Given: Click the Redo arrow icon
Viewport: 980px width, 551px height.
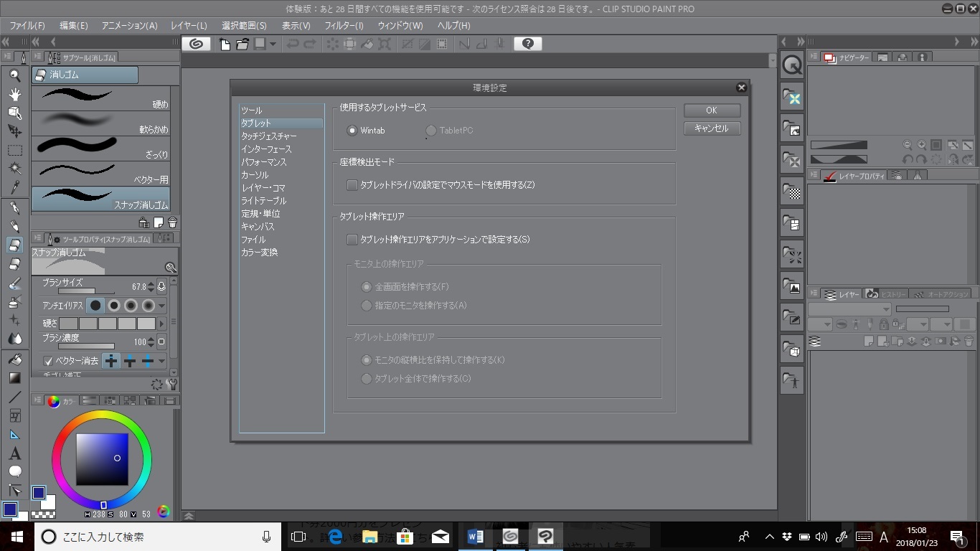Looking at the screenshot, I should [x=310, y=44].
